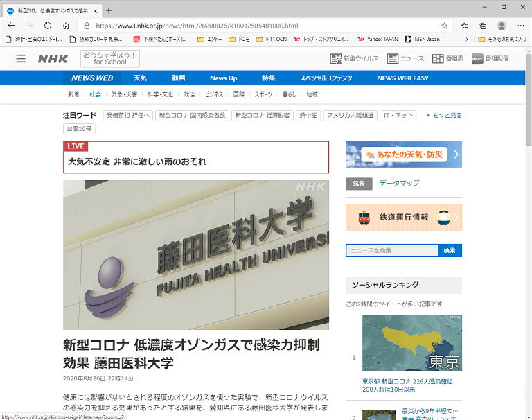Open スポーツ category link
Image resolution: width=532 pixels, height=420 pixels.
(264, 94)
